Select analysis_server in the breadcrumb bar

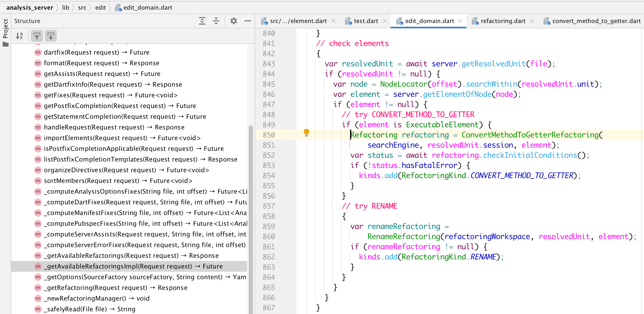[30, 7]
